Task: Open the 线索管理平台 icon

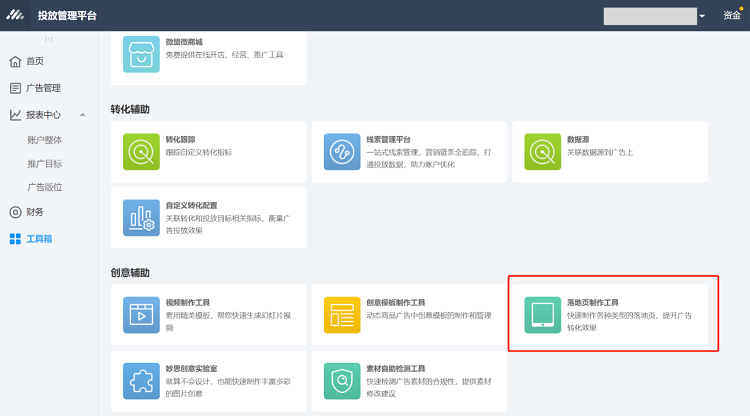Action: [342, 152]
